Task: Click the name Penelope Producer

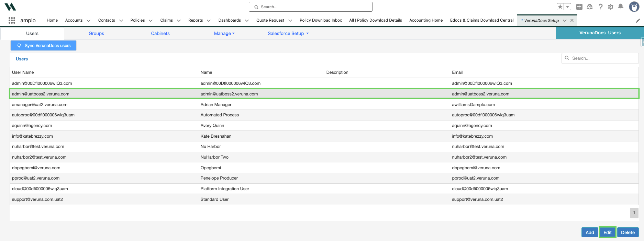Action: tap(219, 178)
